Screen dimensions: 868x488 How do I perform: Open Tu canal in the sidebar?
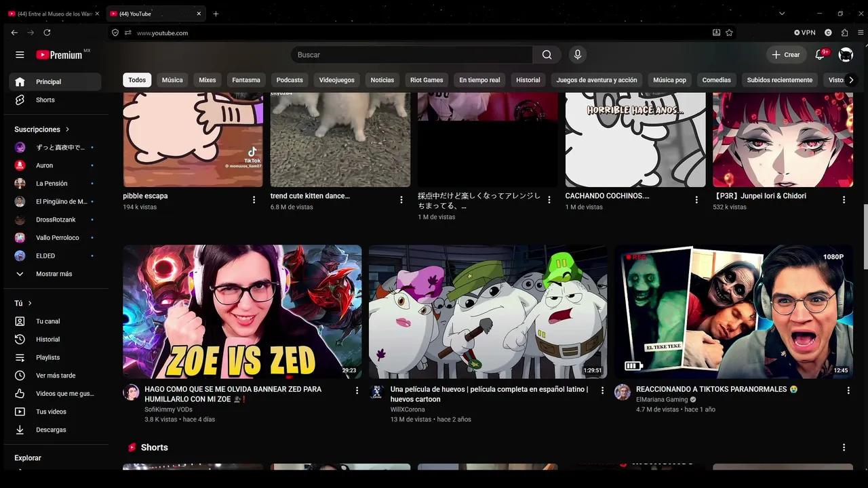(x=55, y=321)
